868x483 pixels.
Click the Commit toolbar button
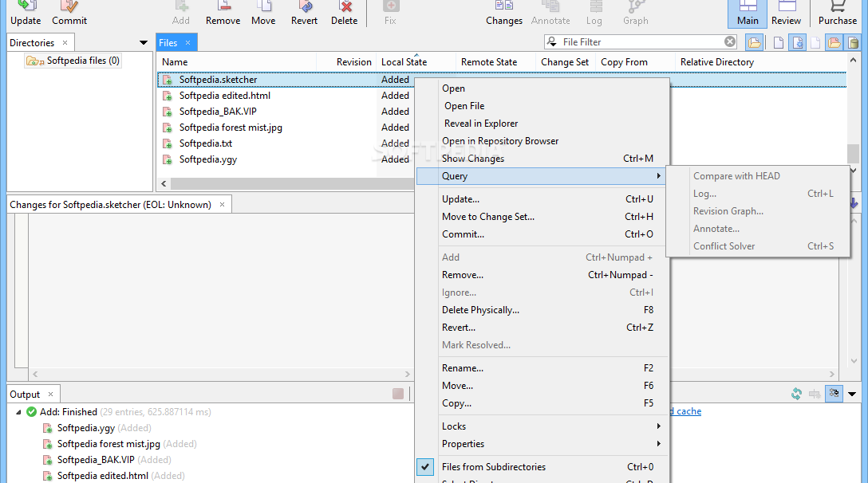click(69, 14)
